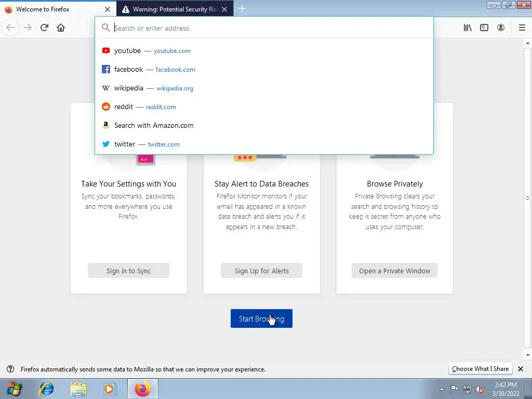532x399 pixels.
Task: Select the facebook.com suggestion
Action: coord(264,69)
